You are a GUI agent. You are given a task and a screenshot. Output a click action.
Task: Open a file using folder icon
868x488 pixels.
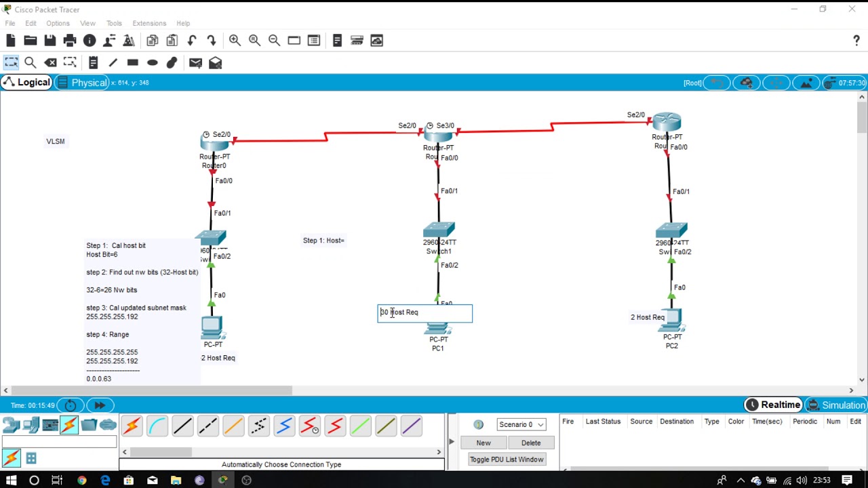pos(31,41)
